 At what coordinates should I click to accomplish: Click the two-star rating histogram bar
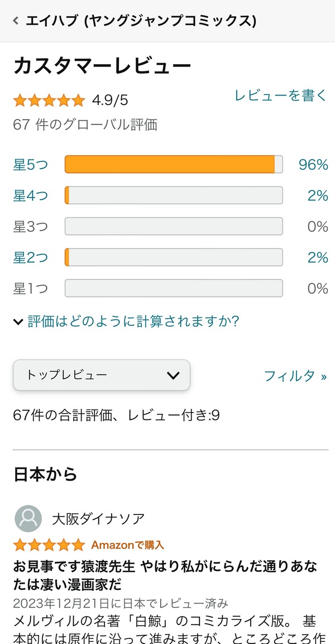point(174,257)
